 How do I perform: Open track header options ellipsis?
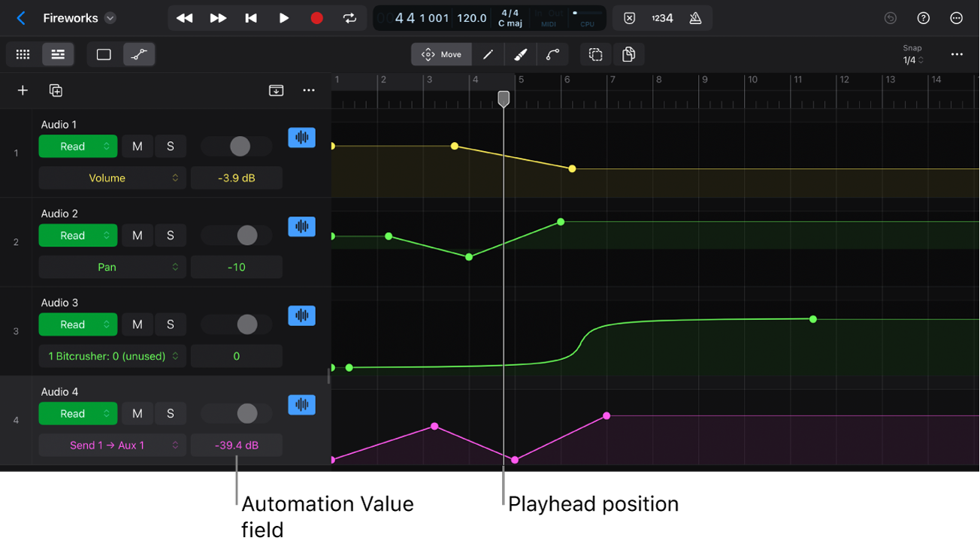309,90
